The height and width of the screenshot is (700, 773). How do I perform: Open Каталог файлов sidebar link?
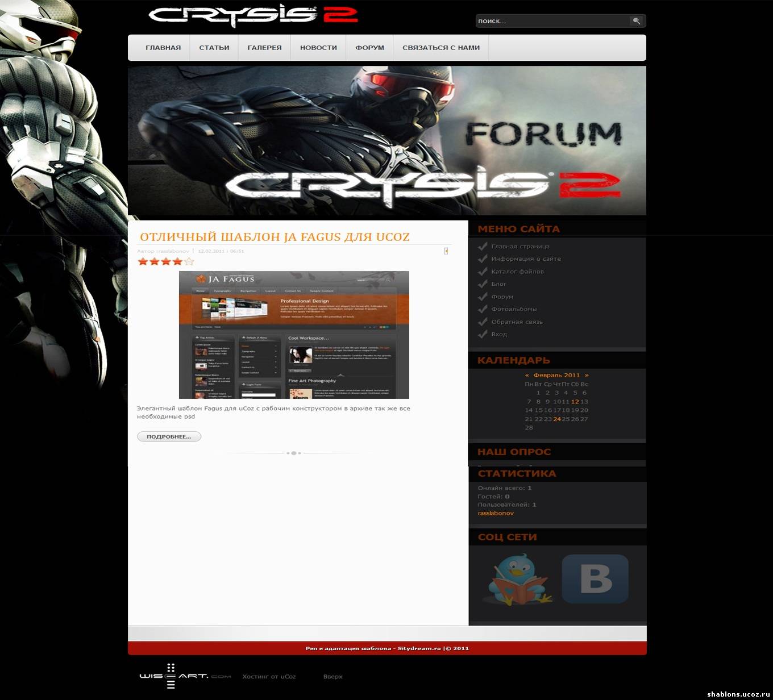(x=517, y=272)
